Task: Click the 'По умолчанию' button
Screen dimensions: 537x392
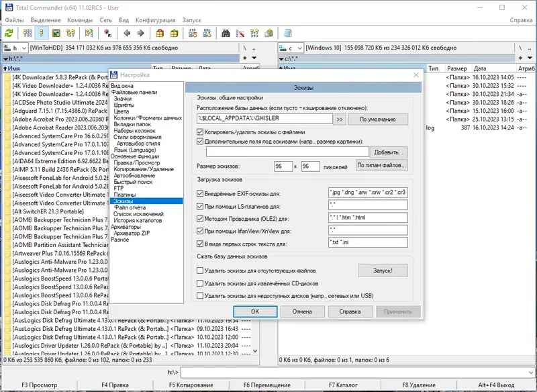Action: click(379, 119)
